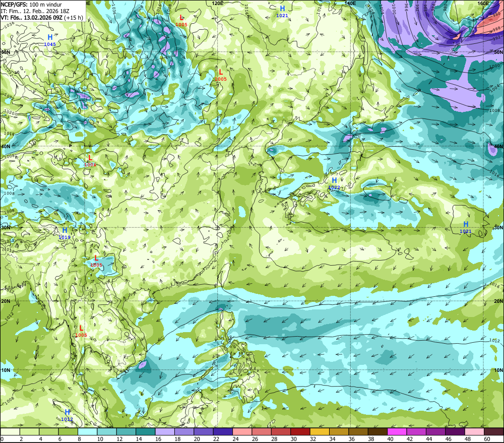
Task: Click the 140E longitude label
Action: pos(350,3)
